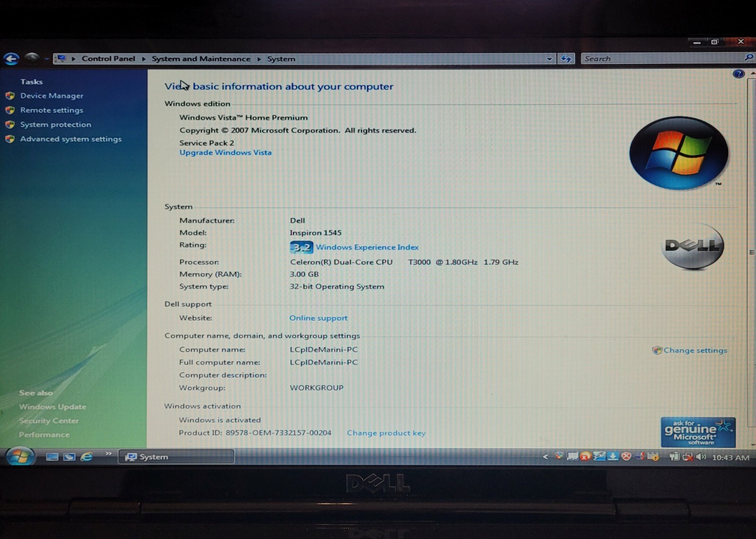
Task: Click the multicolor tray icon beside tray arrow
Action: (558, 457)
